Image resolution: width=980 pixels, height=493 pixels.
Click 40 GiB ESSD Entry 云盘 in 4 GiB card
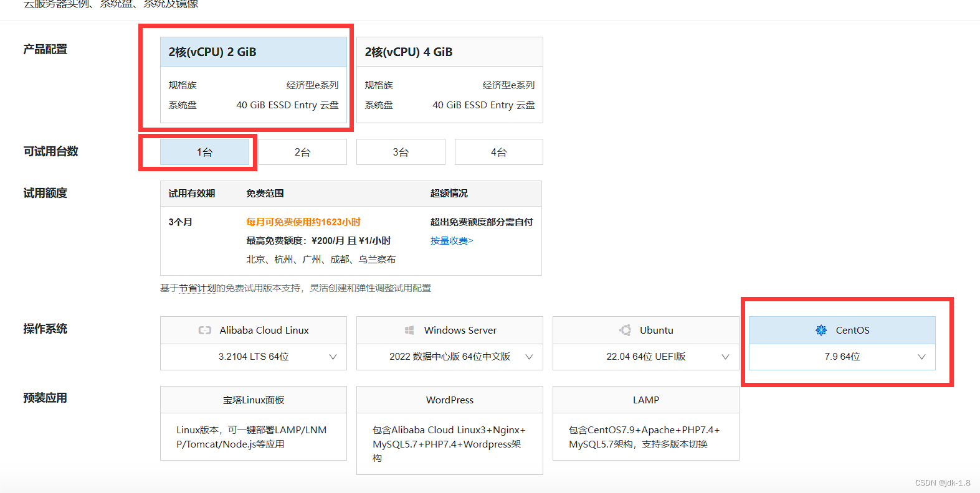483,105
